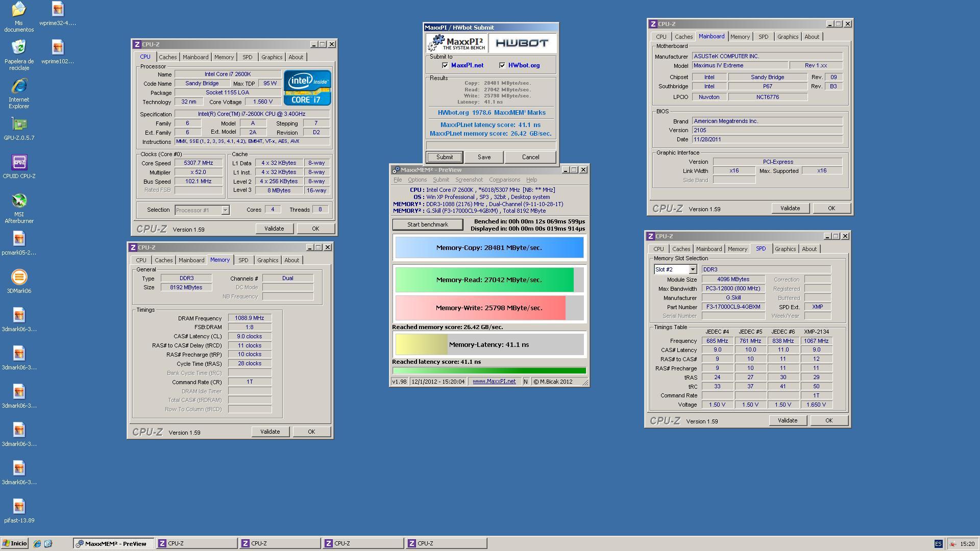Click OK in Memory tab CPU-Z window
980x551 pixels.
(x=311, y=432)
